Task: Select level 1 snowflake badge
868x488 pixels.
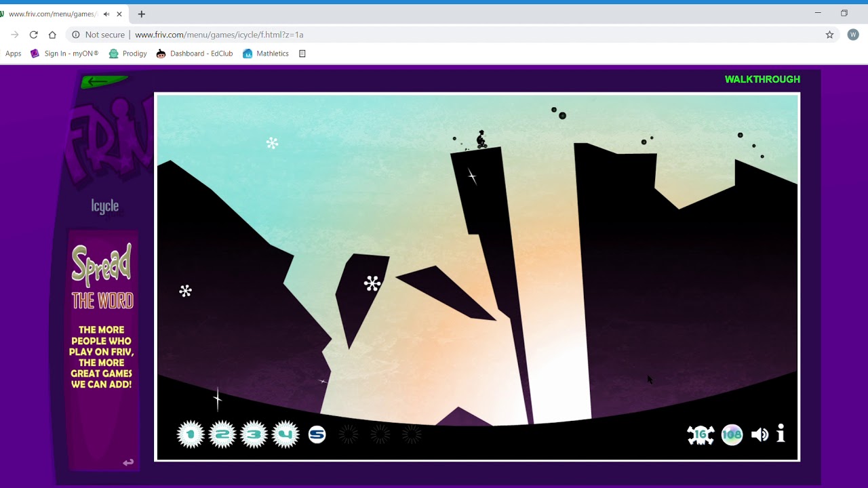Action: [191, 434]
